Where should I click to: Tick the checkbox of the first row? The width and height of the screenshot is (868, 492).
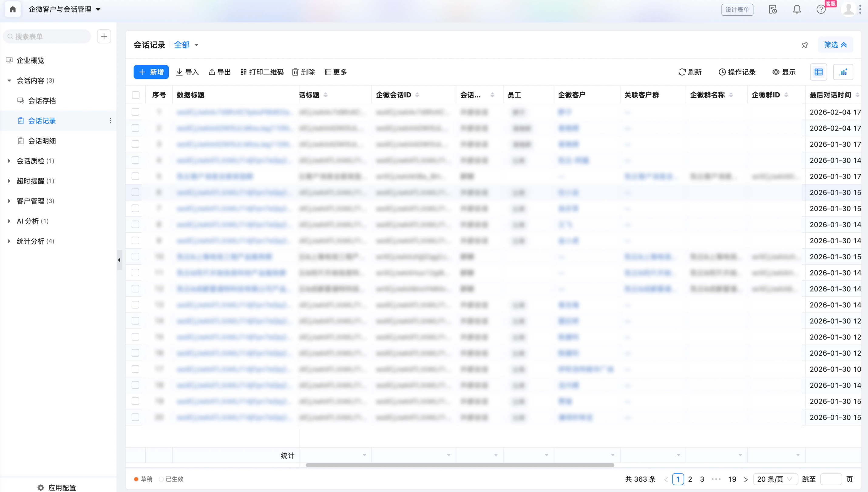pos(135,112)
